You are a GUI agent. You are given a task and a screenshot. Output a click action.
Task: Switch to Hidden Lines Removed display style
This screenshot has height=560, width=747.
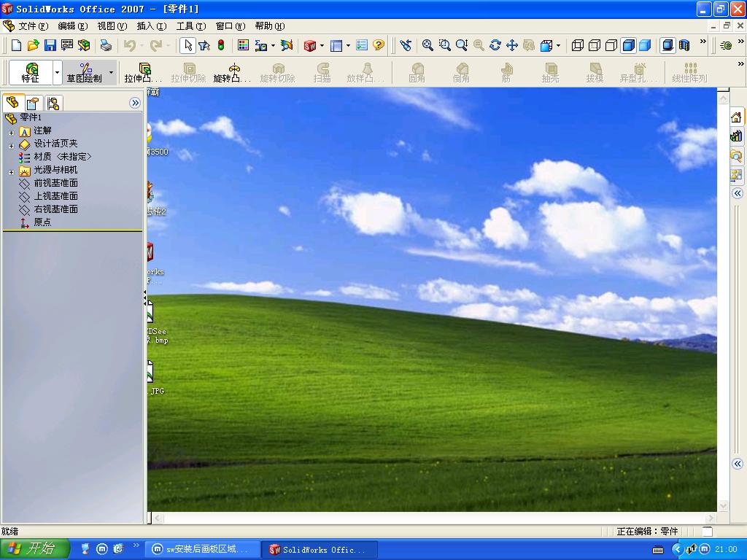(611, 45)
